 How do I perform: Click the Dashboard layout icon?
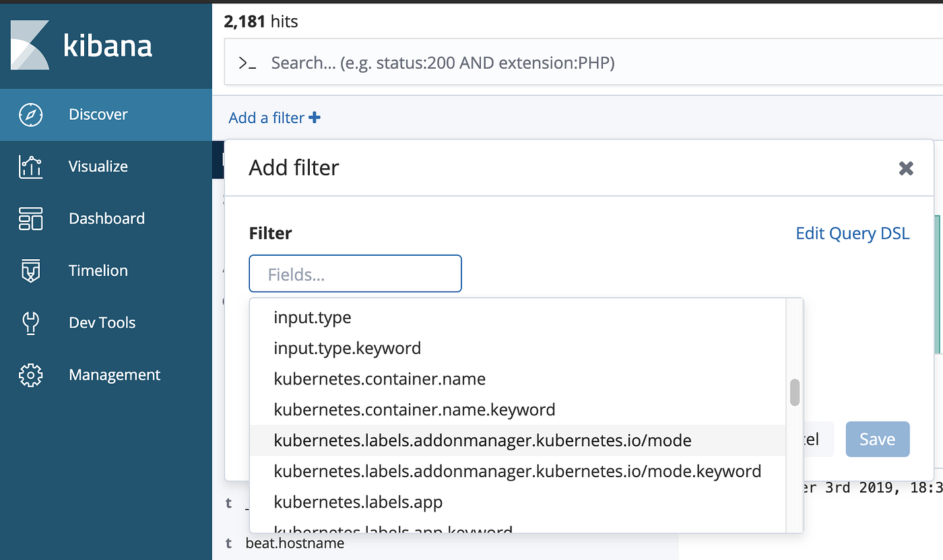(30, 219)
